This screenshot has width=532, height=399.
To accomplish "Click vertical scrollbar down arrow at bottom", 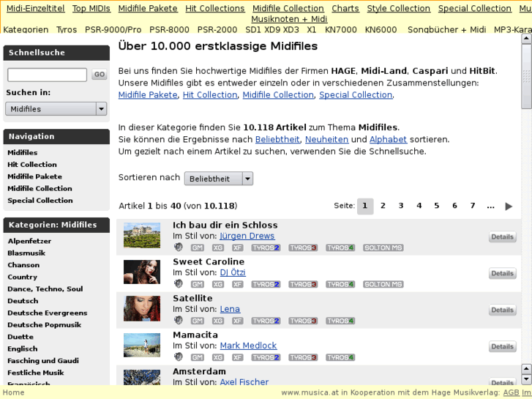I will (526, 379).
